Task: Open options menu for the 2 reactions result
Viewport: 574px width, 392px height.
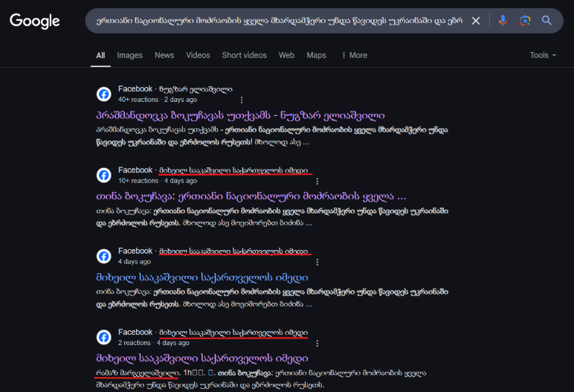Action: point(317,343)
